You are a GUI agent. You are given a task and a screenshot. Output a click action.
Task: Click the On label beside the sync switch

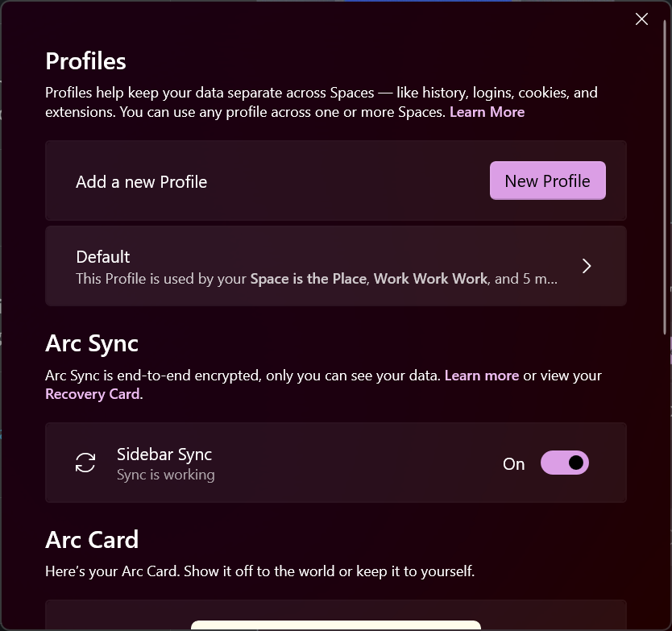click(513, 463)
